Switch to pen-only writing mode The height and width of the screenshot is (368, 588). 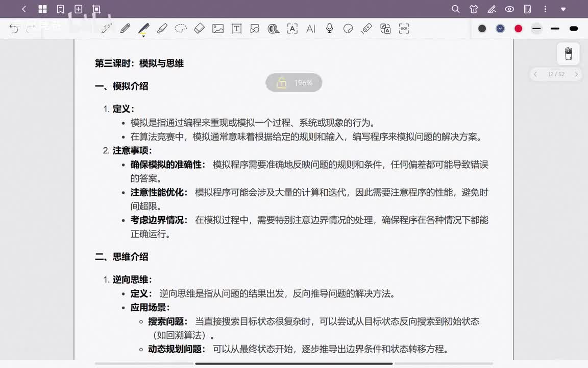[492, 9]
